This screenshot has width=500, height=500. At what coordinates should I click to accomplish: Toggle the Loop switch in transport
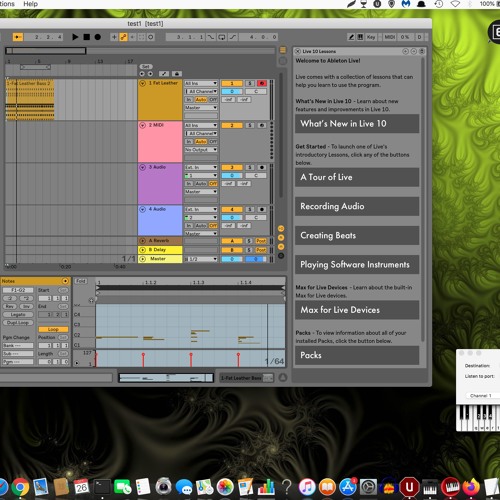pos(222,37)
